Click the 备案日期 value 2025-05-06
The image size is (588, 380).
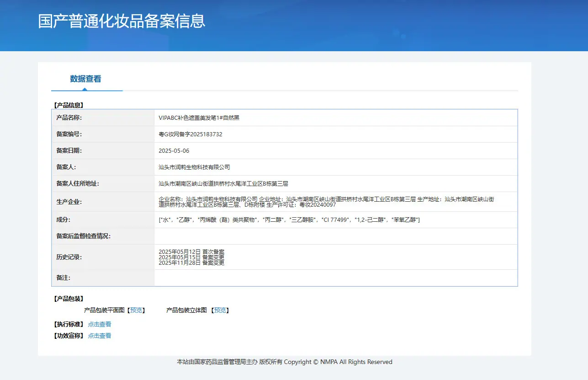[x=174, y=150]
